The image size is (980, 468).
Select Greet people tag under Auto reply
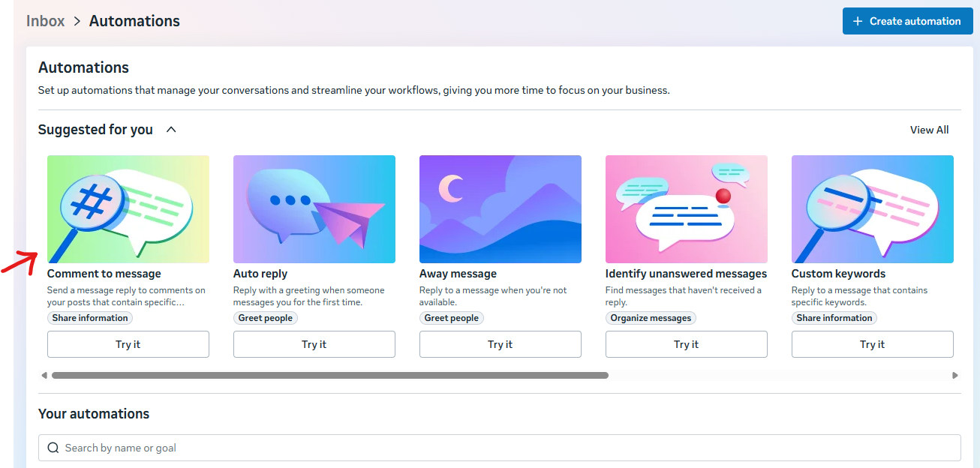(x=266, y=318)
